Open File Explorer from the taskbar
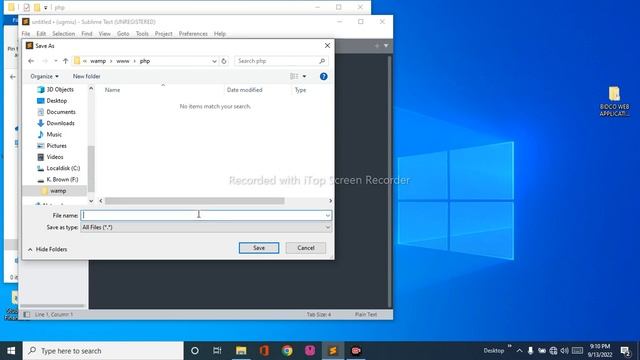 241,351
